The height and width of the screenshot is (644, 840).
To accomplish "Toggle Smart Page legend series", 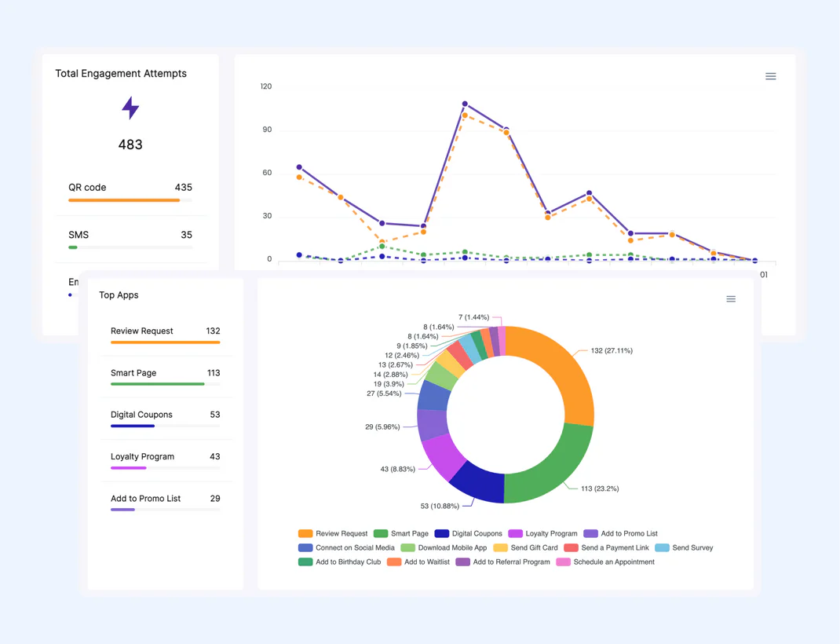I will [401, 533].
